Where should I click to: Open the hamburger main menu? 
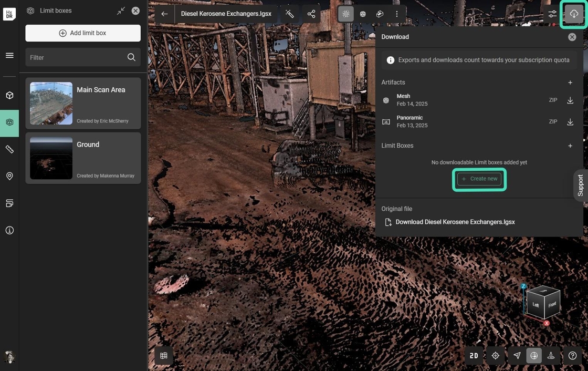pos(9,55)
